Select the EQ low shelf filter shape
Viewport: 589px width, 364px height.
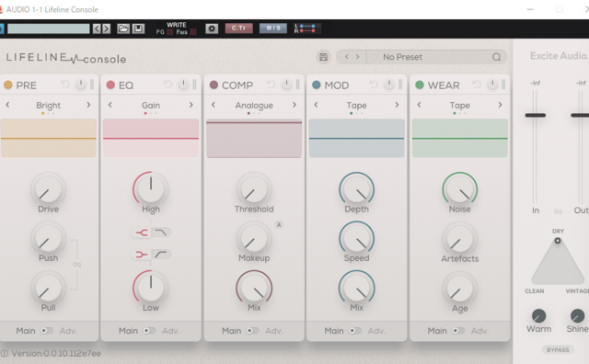point(161,255)
